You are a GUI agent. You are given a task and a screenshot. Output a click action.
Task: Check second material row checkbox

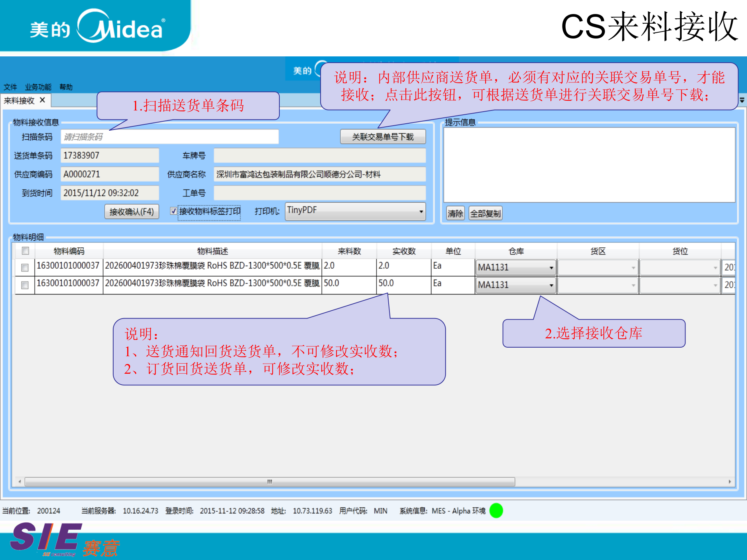pos(25,285)
